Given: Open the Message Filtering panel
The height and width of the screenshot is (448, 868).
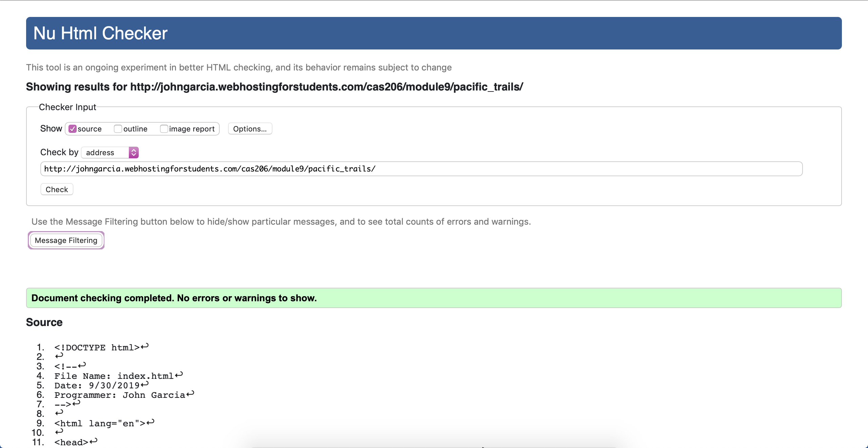Looking at the screenshot, I should coord(66,240).
